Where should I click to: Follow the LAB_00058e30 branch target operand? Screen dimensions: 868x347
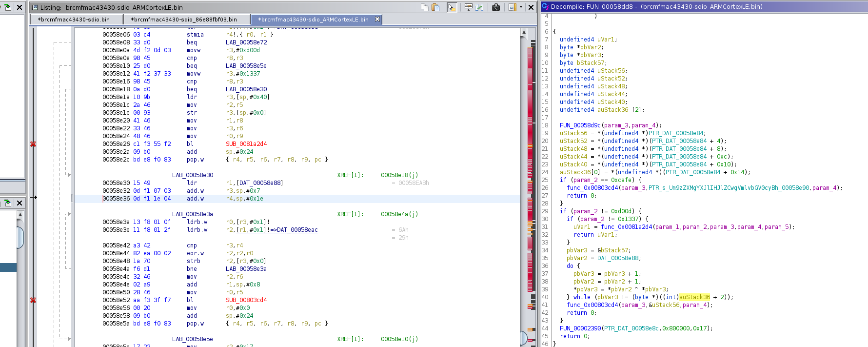pos(246,89)
